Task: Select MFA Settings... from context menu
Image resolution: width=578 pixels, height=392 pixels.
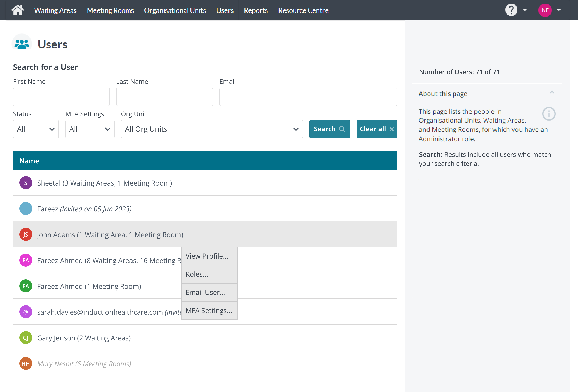Action: click(x=209, y=310)
